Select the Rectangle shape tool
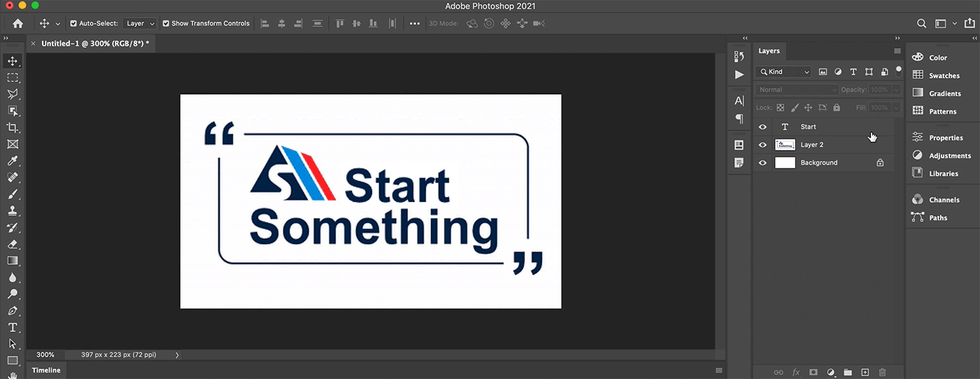The width and height of the screenshot is (980, 379). point(13,361)
